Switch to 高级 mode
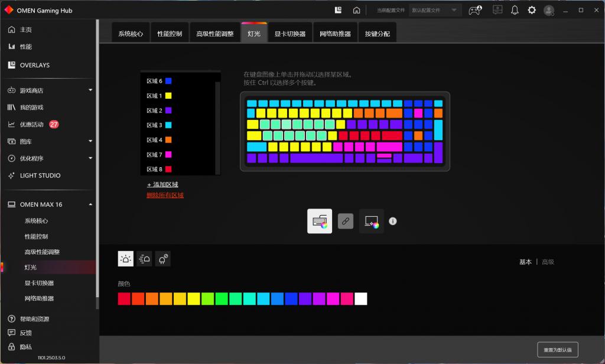Viewport: 605px width, 364px height. [548, 262]
